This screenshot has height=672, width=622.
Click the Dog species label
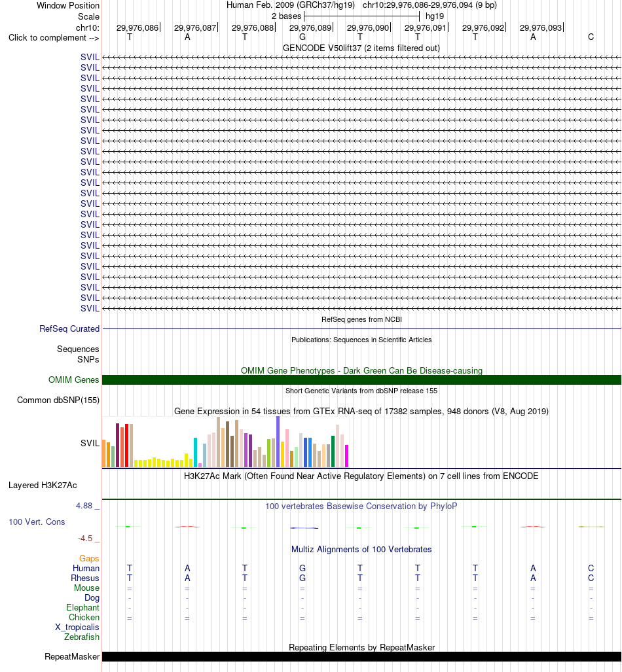point(92,598)
